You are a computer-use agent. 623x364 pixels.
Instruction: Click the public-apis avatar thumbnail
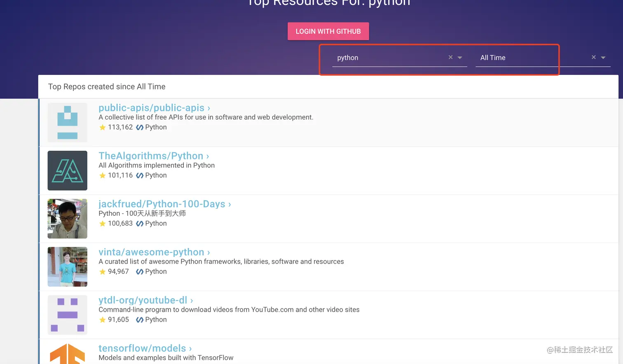pos(68,122)
